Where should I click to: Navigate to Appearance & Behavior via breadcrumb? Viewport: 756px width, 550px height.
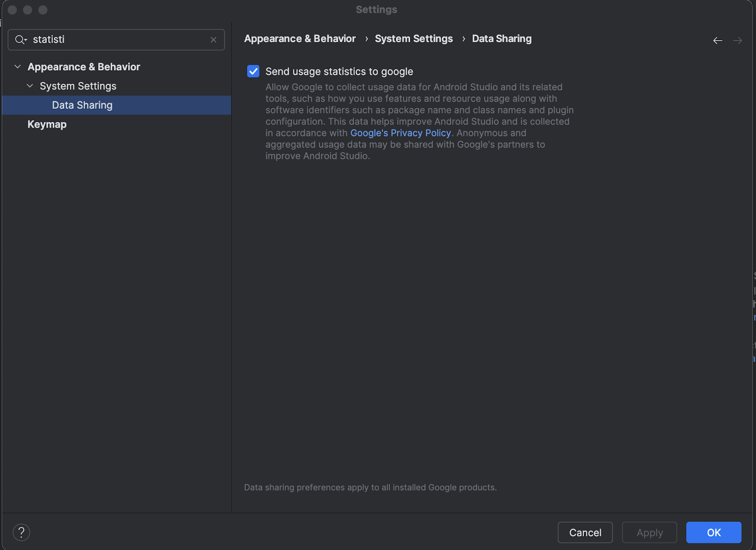[x=300, y=38]
